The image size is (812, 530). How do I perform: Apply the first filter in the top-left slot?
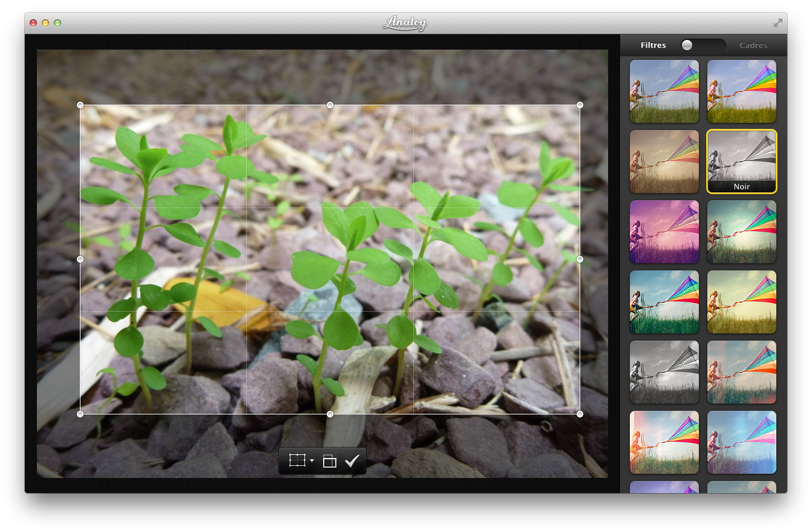[x=664, y=91]
